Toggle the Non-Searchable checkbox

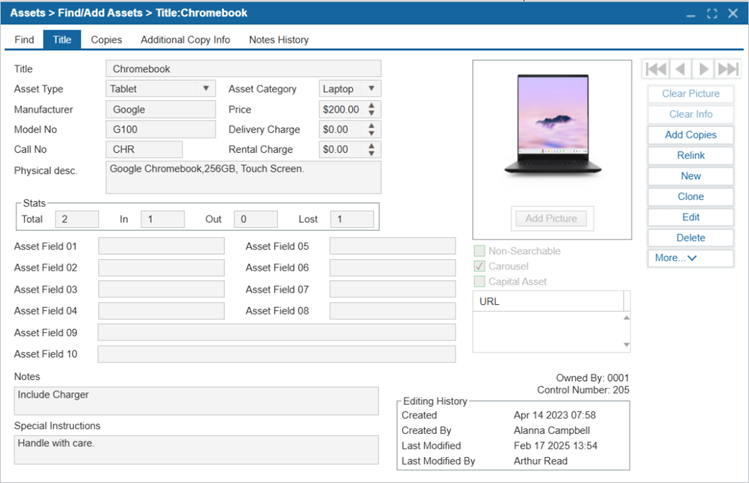point(480,251)
